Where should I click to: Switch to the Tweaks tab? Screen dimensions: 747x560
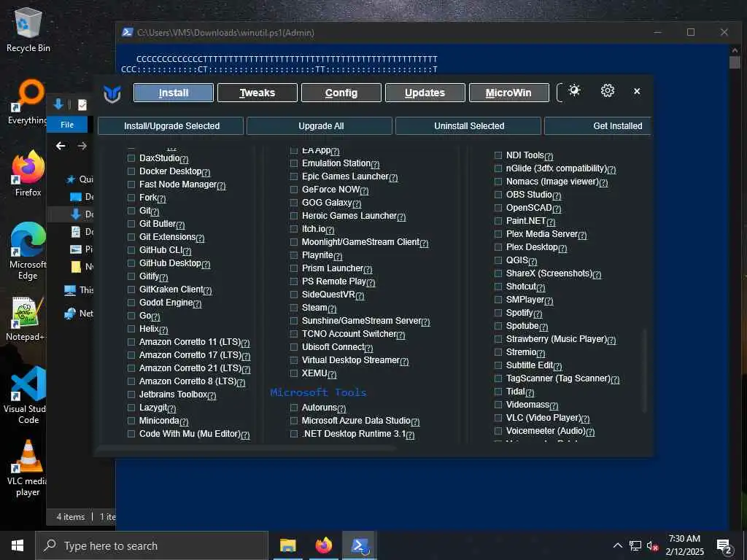pyautogui.click(x=258, y=93)
